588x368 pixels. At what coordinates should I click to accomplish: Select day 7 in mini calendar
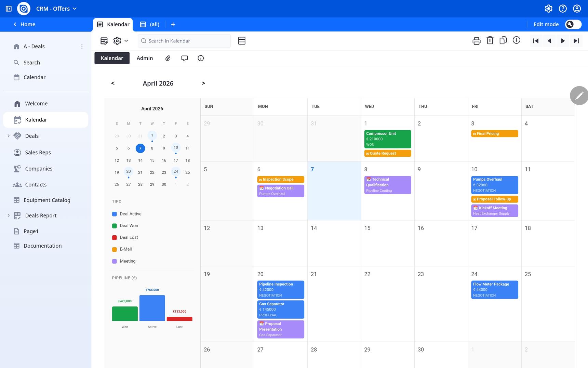[140, 148]
